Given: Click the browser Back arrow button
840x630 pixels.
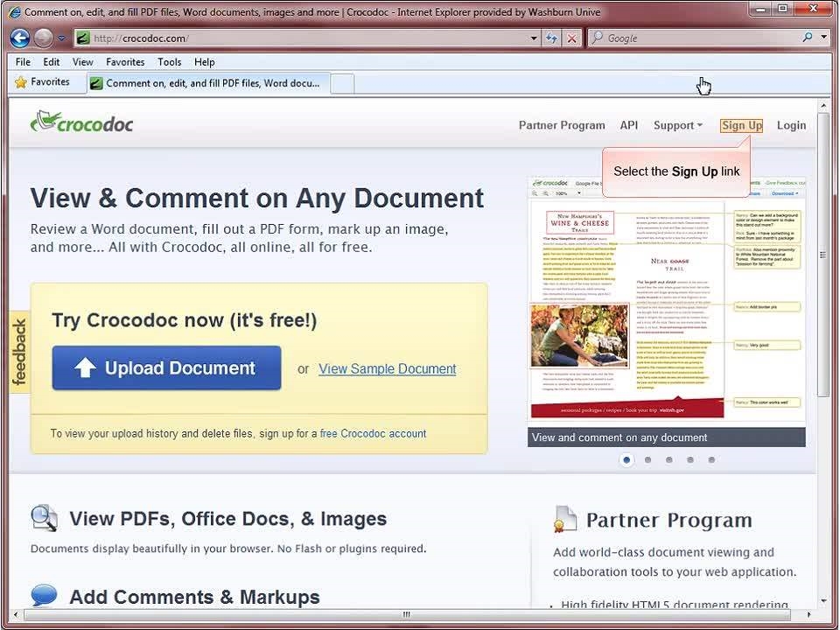Looking at the screenshot, I should 20,38.
